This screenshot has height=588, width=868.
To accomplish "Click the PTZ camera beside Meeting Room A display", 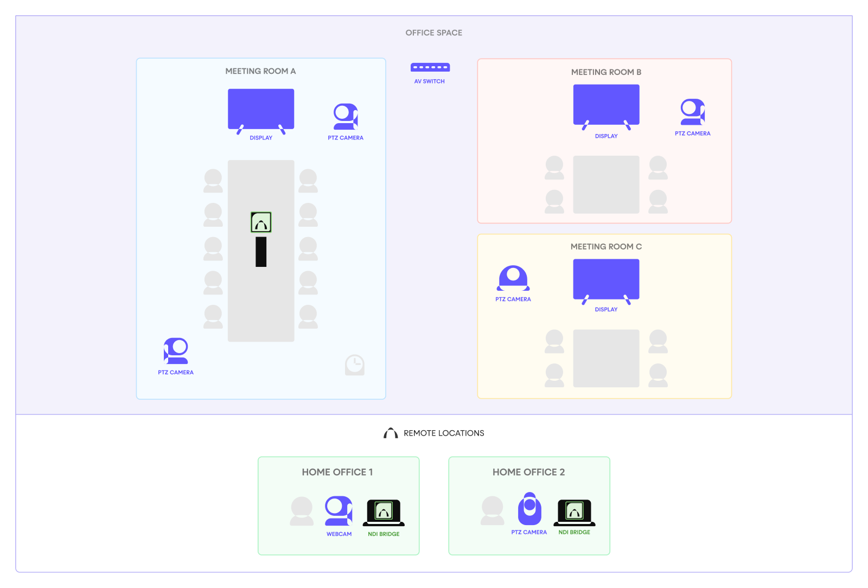I will tap(346, 117).
